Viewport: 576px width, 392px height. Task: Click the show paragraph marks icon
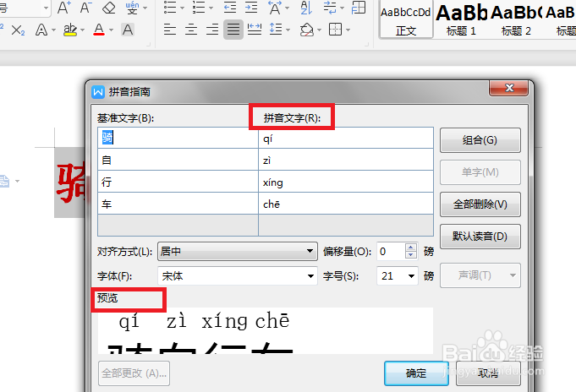[330, 8]
